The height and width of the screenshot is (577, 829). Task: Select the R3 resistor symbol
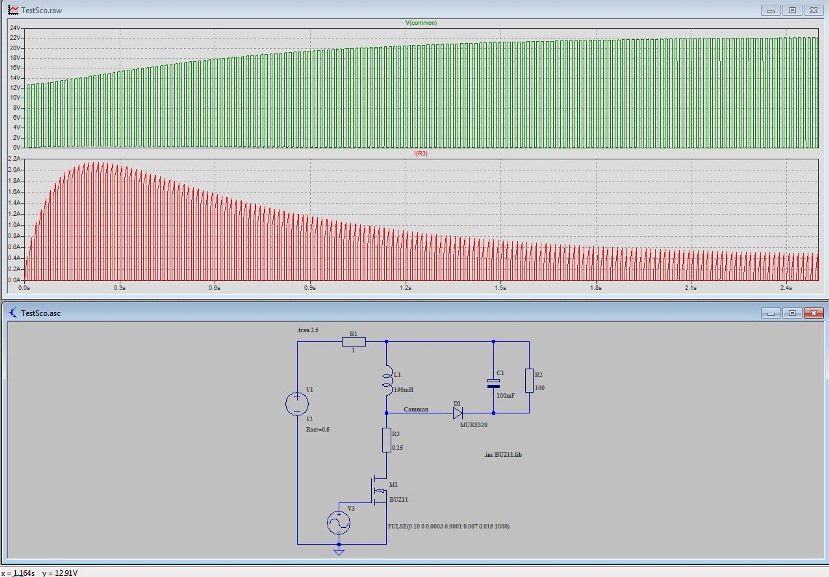tap(386, 440)
